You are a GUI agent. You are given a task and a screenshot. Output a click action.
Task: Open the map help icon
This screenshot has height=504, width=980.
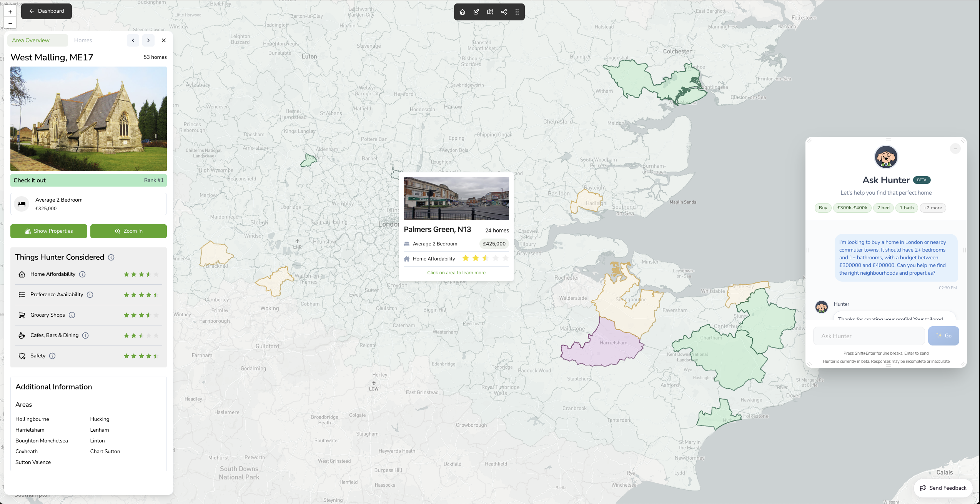tap(490, 12)
